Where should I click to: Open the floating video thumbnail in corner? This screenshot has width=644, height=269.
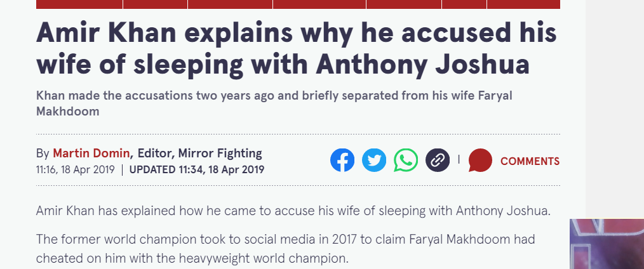[x=607, y=244]
